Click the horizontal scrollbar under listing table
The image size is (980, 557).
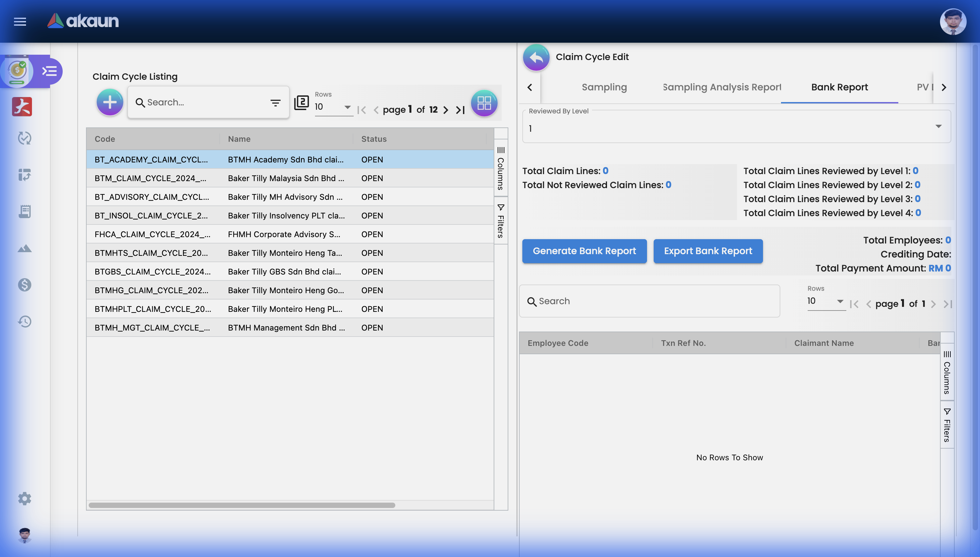(x=242, y=505)
